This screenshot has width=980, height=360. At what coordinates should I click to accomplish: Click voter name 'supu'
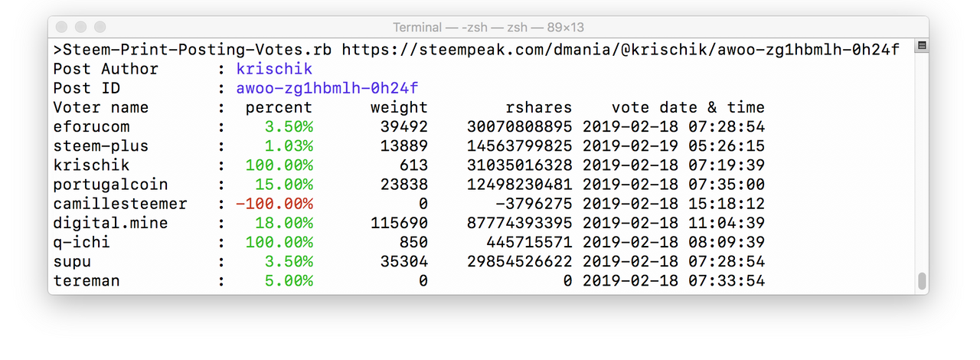(x=72, y=261)
